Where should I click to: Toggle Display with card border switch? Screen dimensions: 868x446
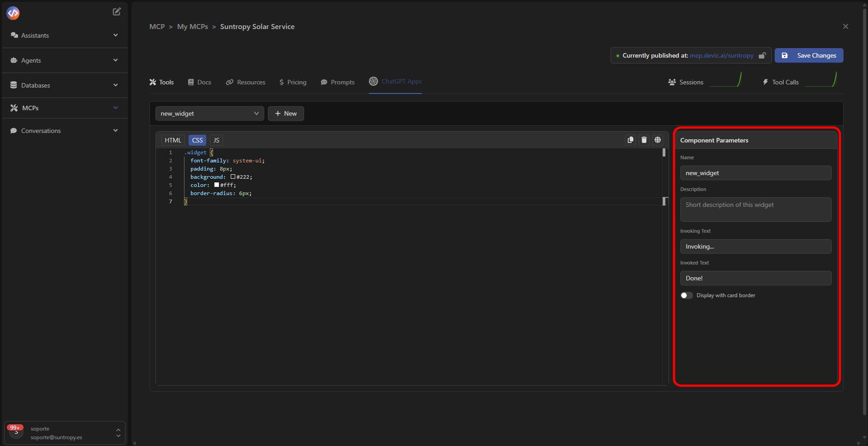[686, 295]
